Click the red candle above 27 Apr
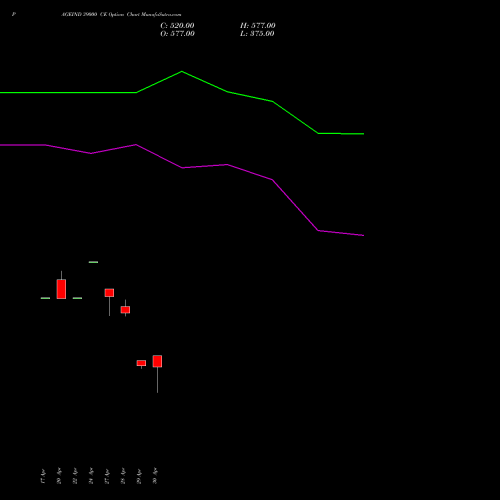 (109, 293)
